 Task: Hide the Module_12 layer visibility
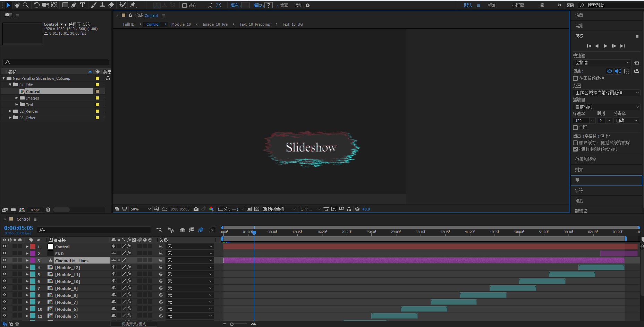tap(5, 267)
